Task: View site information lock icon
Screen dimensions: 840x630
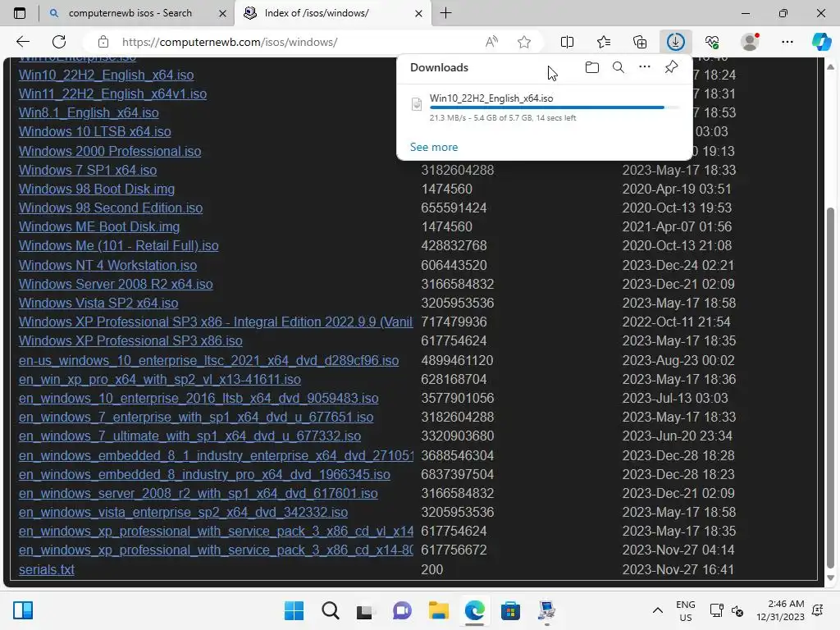Action: tap(103, 42)
